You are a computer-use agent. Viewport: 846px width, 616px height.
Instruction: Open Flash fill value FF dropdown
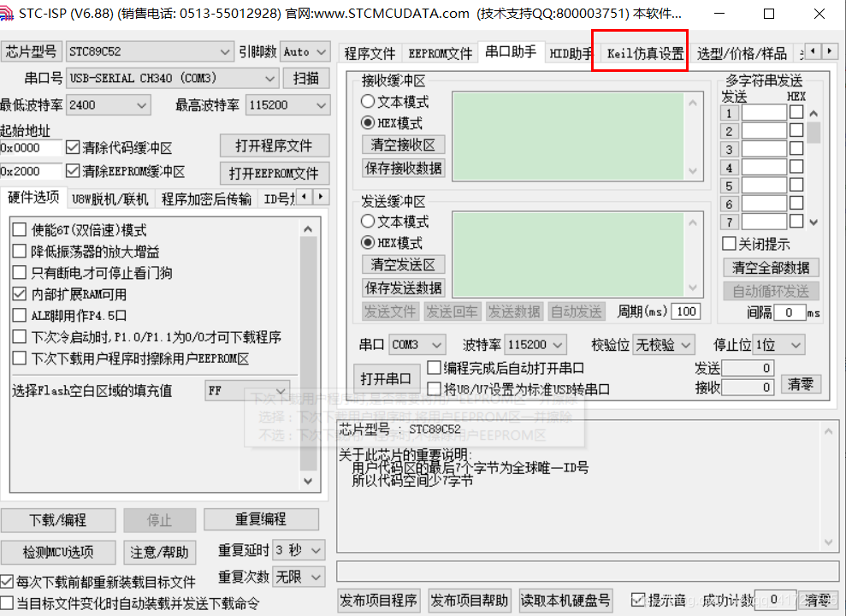pyautogui.click(x=247, y=390)
